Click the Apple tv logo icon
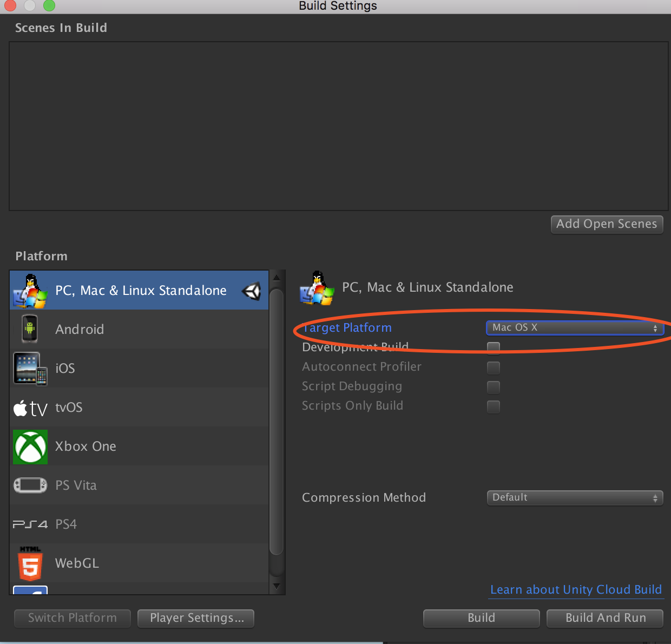 (x=30, y=408)
